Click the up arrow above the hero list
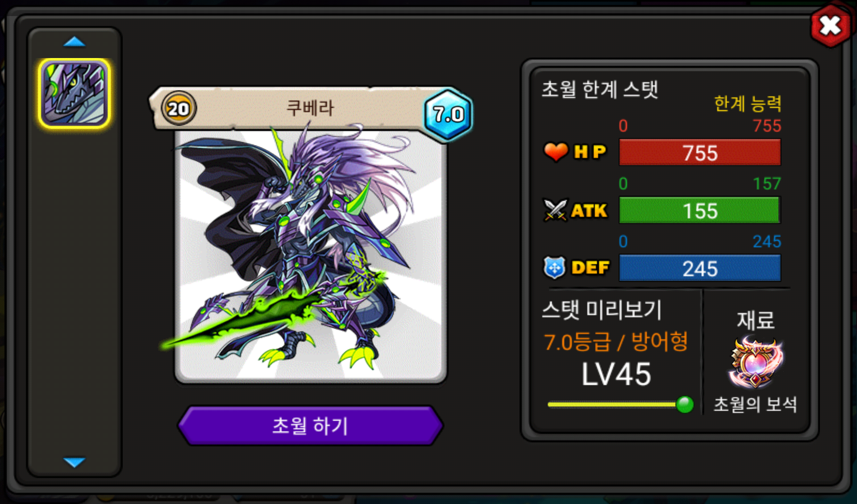Image resolution: width=857 pixels, height=504 pixels. [74, 42]
